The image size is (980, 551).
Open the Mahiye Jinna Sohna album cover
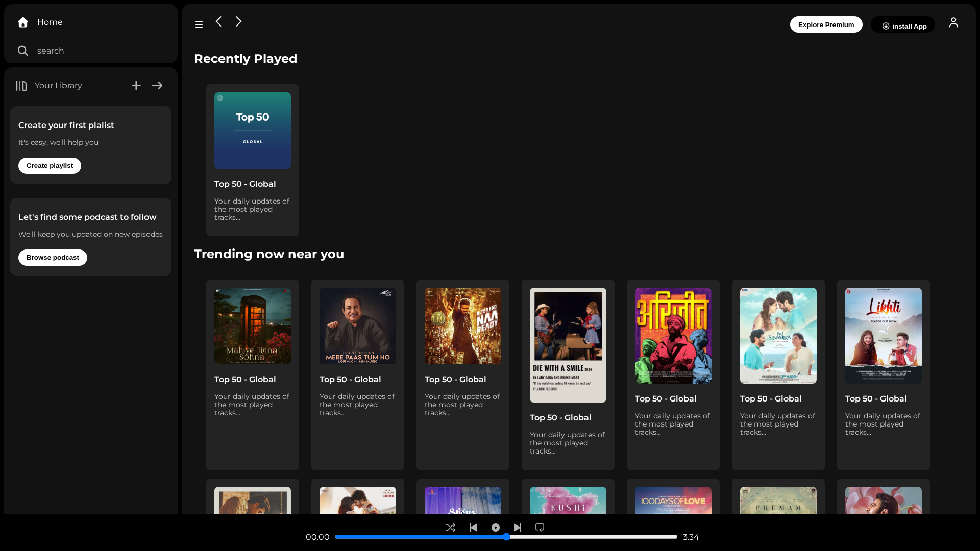(x=253, y=326)
